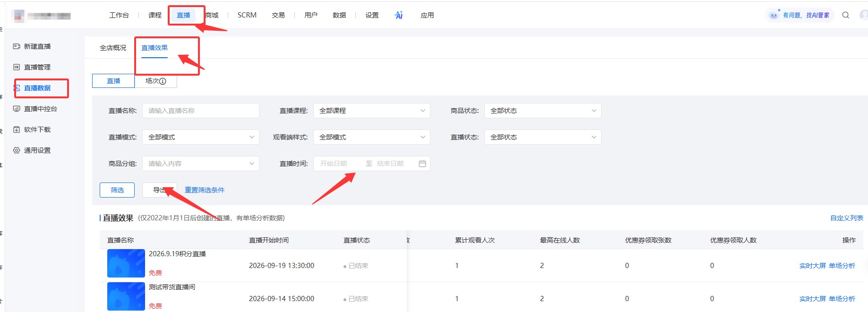Open the 数据 menu
Screen dimensions: 868x312
point(339,15)
